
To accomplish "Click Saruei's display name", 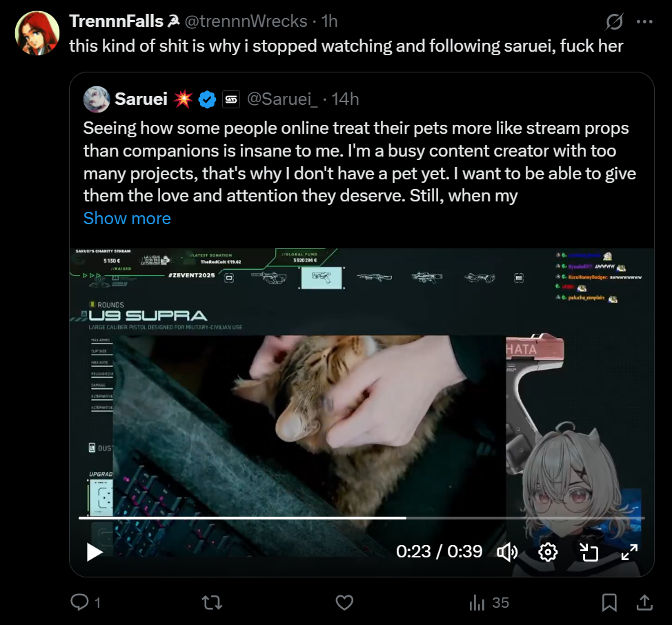I will [x=141, y=99].
